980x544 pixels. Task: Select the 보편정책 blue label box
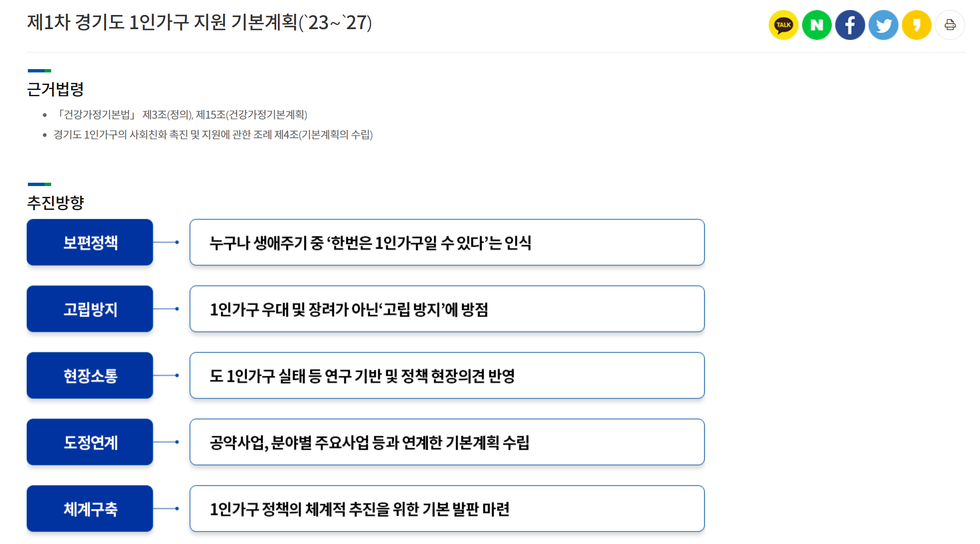[90, 242]
